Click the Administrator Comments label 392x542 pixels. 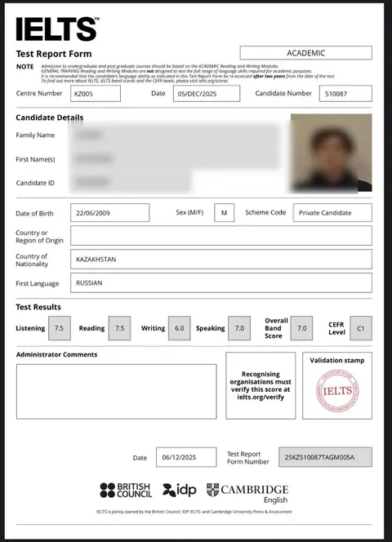point(56,354)
